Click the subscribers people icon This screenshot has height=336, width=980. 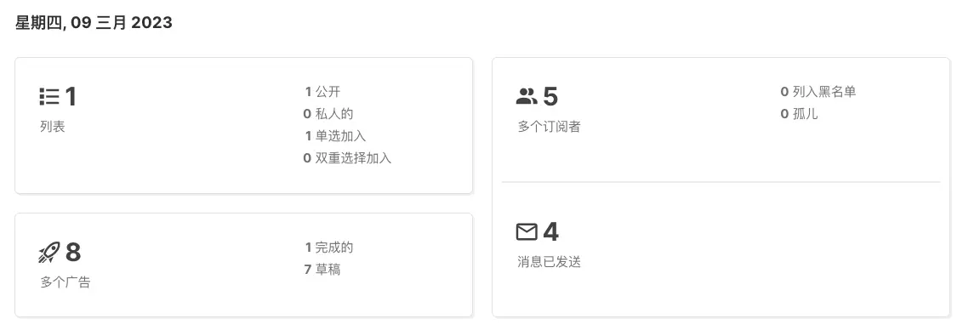click(x=527, y=97)
